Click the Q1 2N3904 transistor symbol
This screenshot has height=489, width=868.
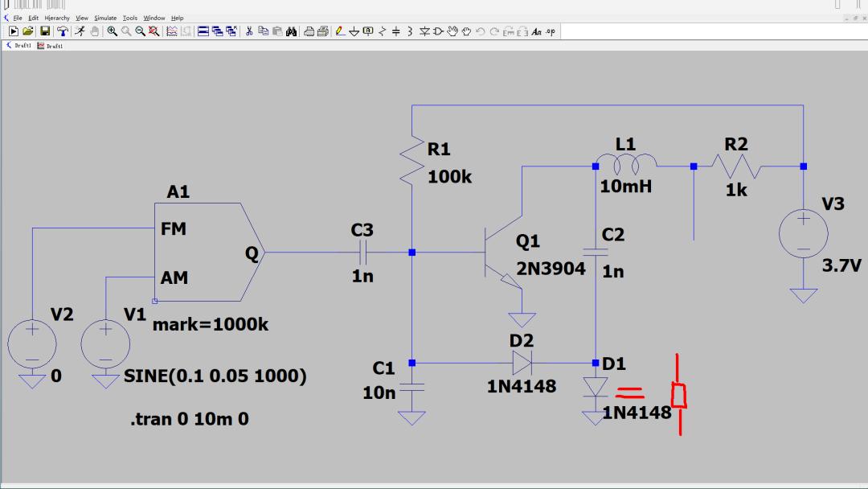point(498,253)
